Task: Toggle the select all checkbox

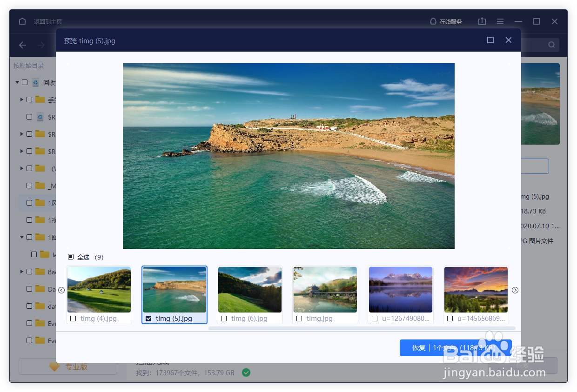Action: pyautogui.click(x=71, y=257)
